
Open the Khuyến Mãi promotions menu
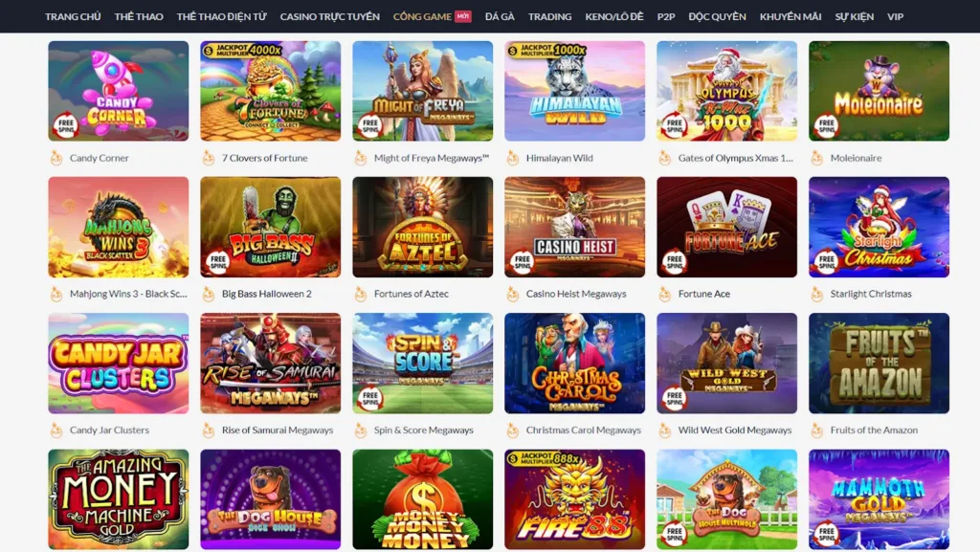click(790, 16)
